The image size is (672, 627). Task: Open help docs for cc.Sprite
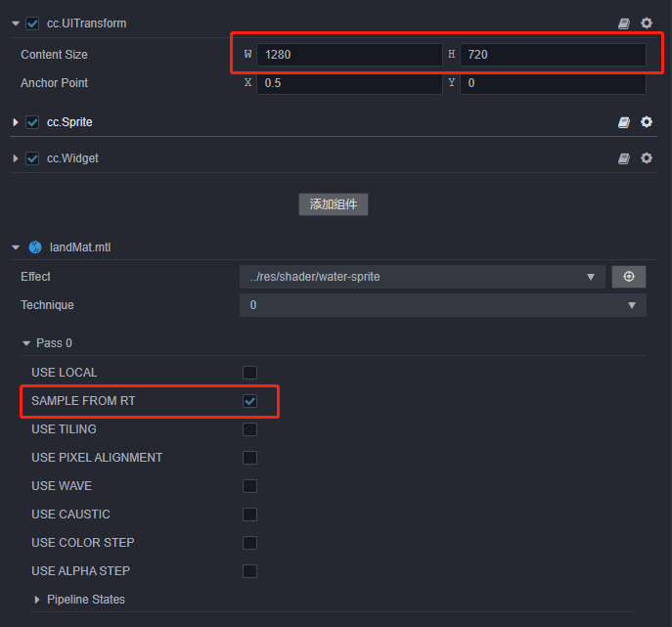point(624,122)
